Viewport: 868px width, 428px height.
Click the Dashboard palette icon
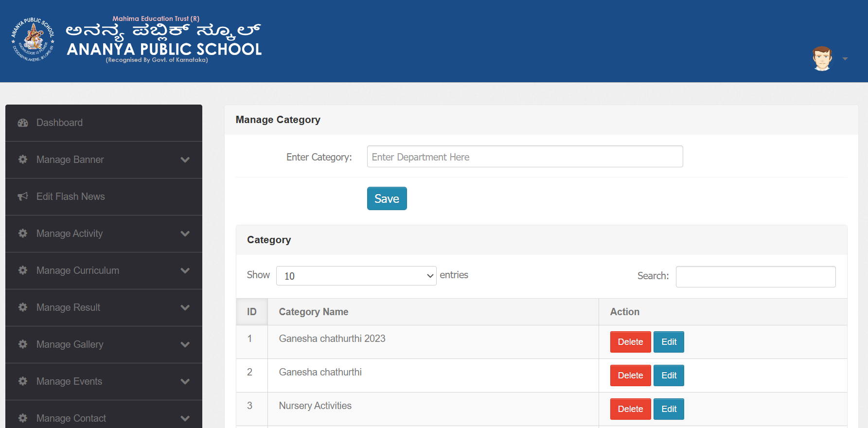[x=23, y=123]
